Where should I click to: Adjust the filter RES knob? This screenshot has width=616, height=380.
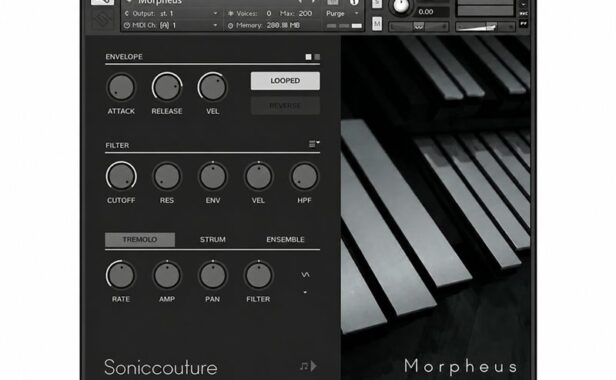pos(167,176)
